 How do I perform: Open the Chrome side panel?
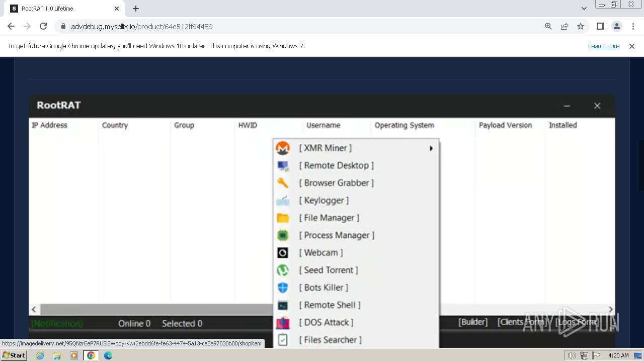click(x=600, y=26)
